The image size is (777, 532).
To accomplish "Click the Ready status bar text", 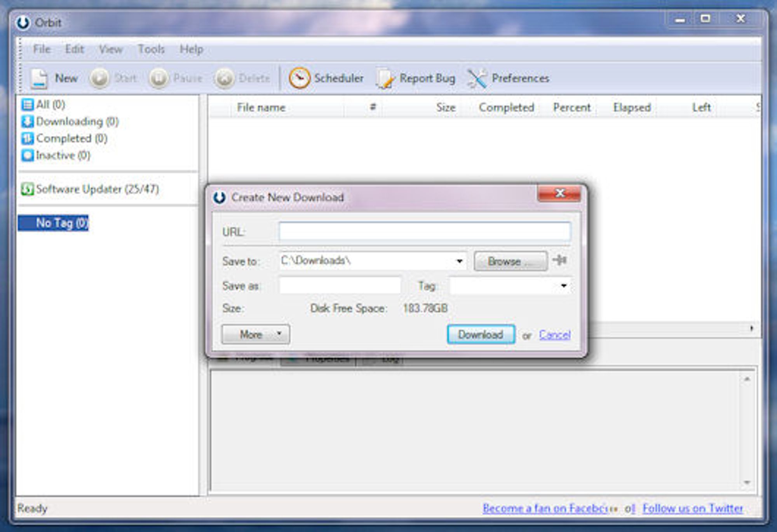I will pos(32,508).
